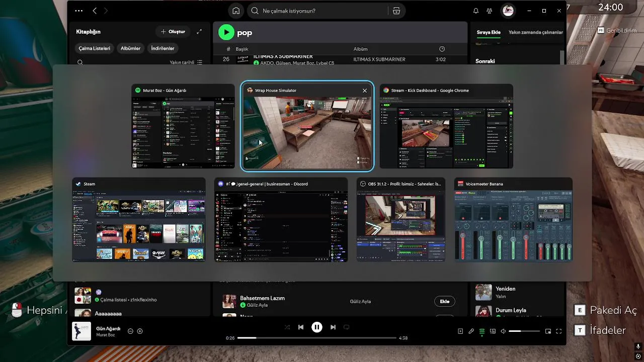Open the Browse icon in search bar
The width and height of the screenshot is (644, 362).
coord(396,11)
